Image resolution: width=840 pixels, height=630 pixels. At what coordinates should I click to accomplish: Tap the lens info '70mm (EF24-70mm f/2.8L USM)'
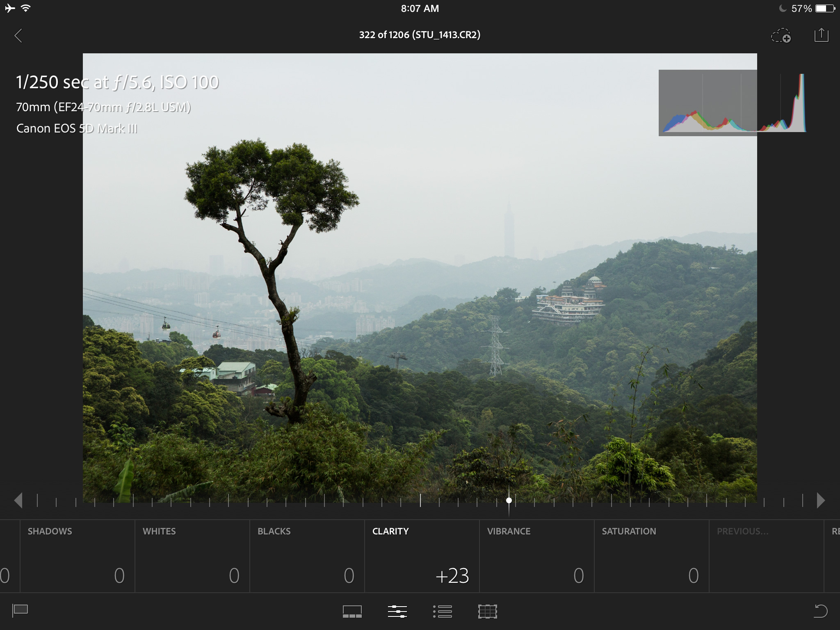click(103, 107)
